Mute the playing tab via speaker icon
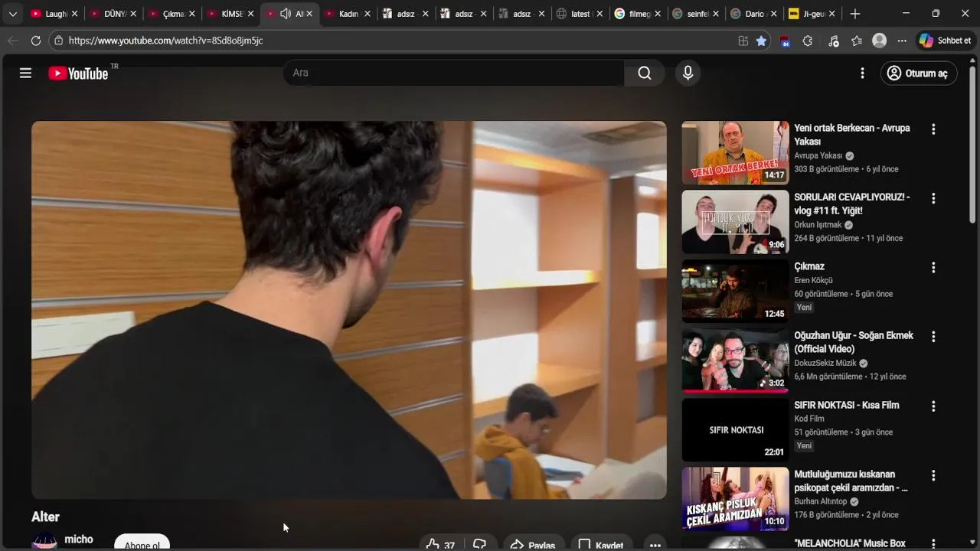Screen dimensions: 980x551 click(286, 14)
